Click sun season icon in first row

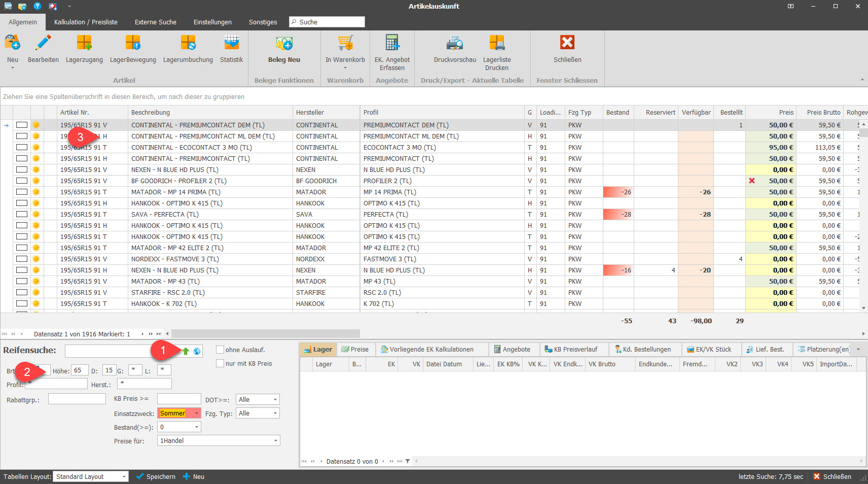click(36, 125)
